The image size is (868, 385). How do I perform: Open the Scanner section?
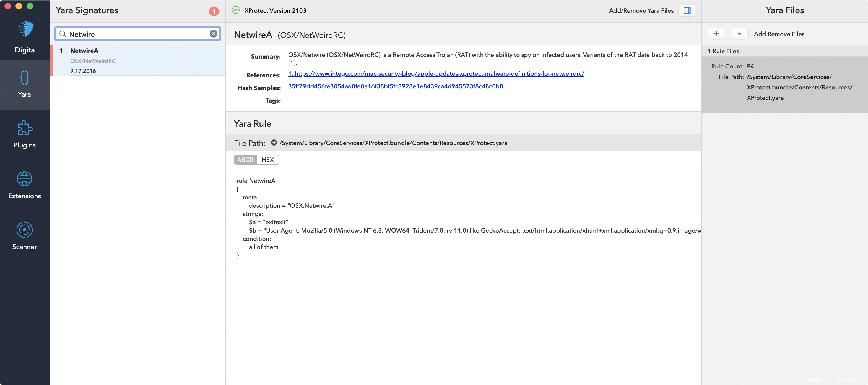pyautogui.click(x=25, y=236)
